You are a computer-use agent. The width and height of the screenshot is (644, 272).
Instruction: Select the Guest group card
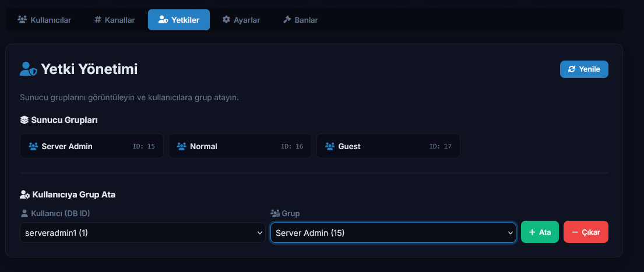pyautogui.click(x=388, y=146)
